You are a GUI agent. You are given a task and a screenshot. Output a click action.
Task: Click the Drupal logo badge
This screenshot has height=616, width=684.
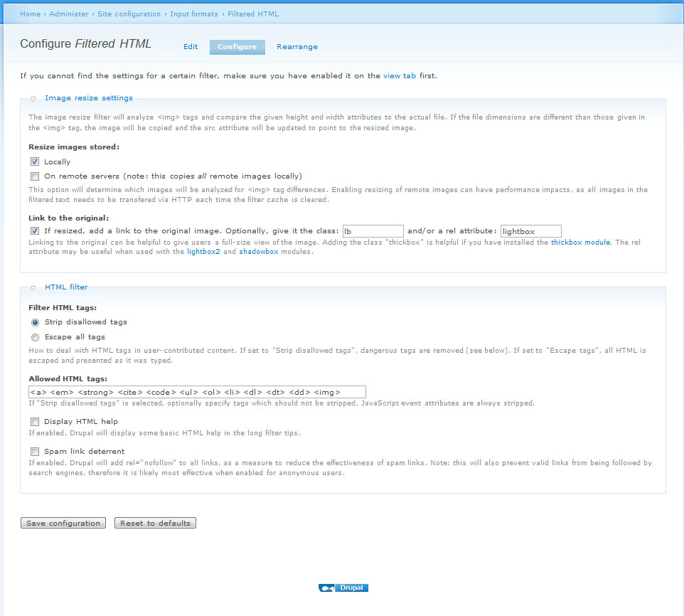[x=343, y=588]
